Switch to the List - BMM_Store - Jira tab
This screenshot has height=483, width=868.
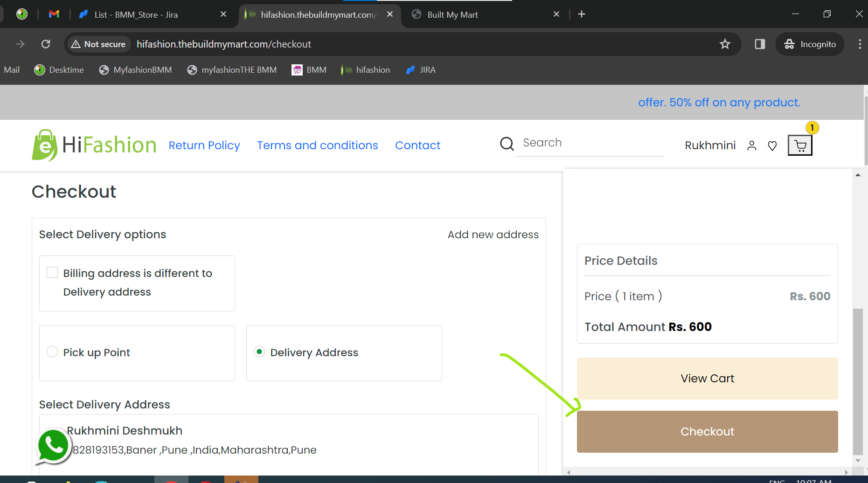click(x=152, y=14)
